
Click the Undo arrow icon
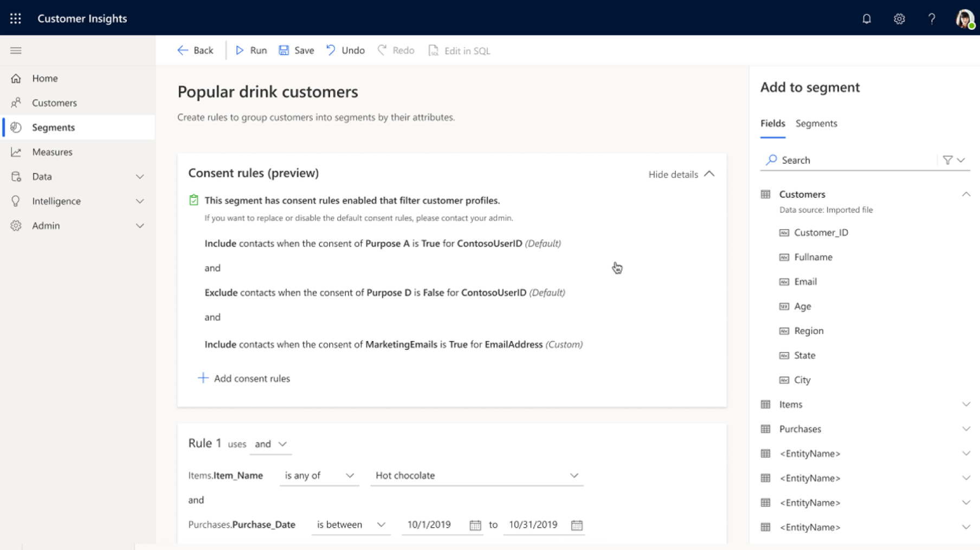331,50
